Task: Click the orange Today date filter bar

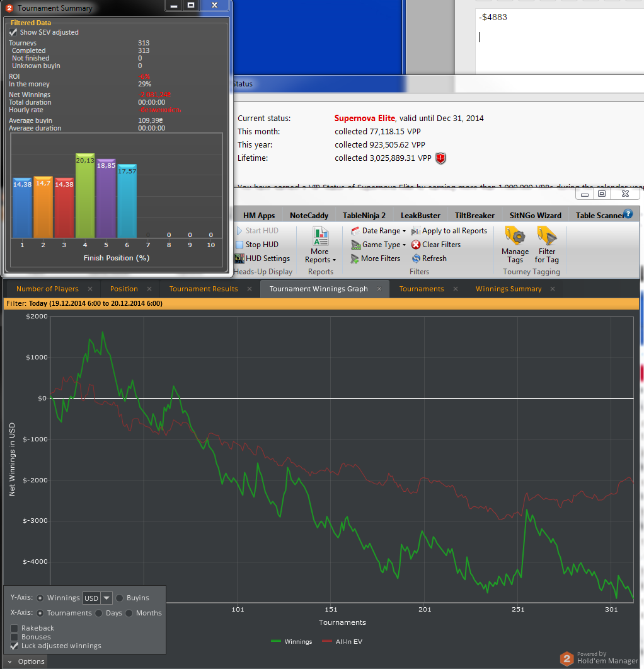Action: point(321,304)
